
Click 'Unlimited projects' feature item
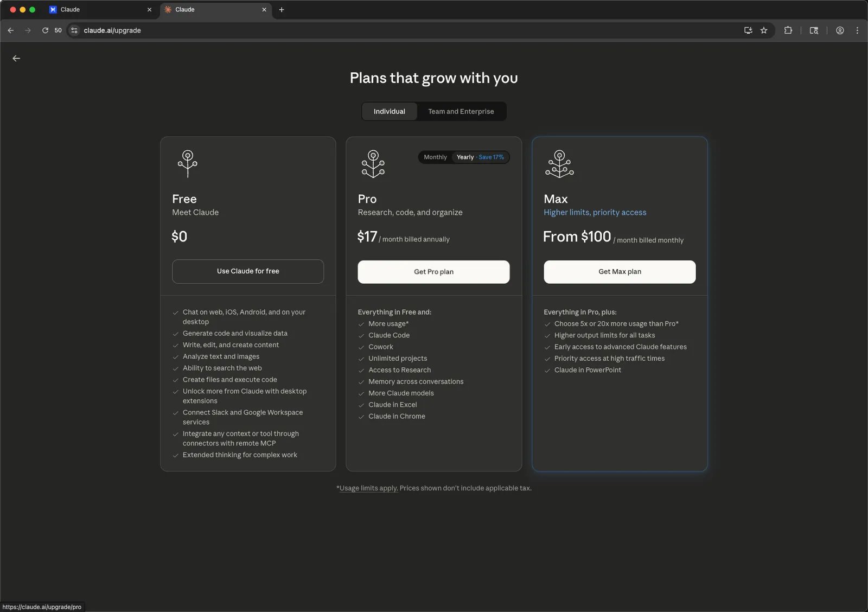click(398, 359)
